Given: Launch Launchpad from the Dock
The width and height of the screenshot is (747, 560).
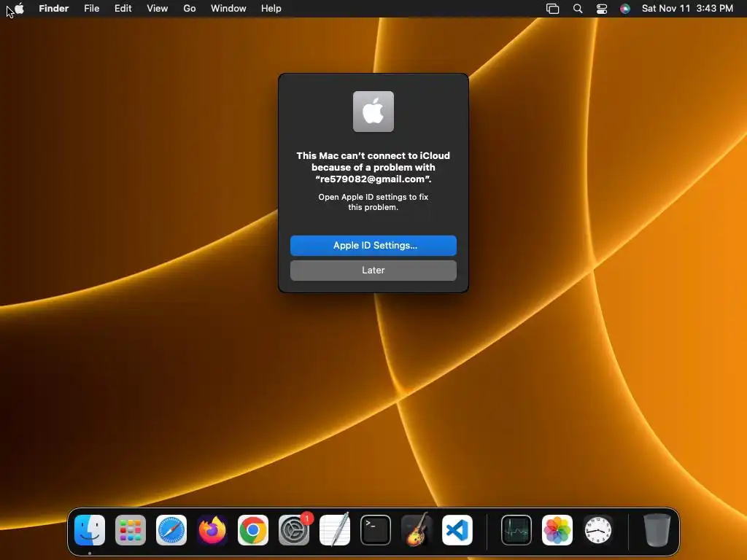Looking at the screenshot, I should click(131, 530).
